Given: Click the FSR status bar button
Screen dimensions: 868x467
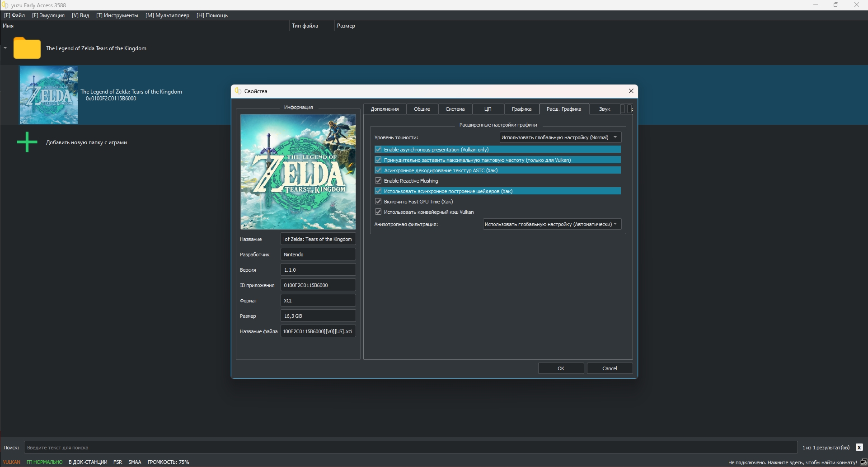Looking at the screenshot, I should coord(117,462).
